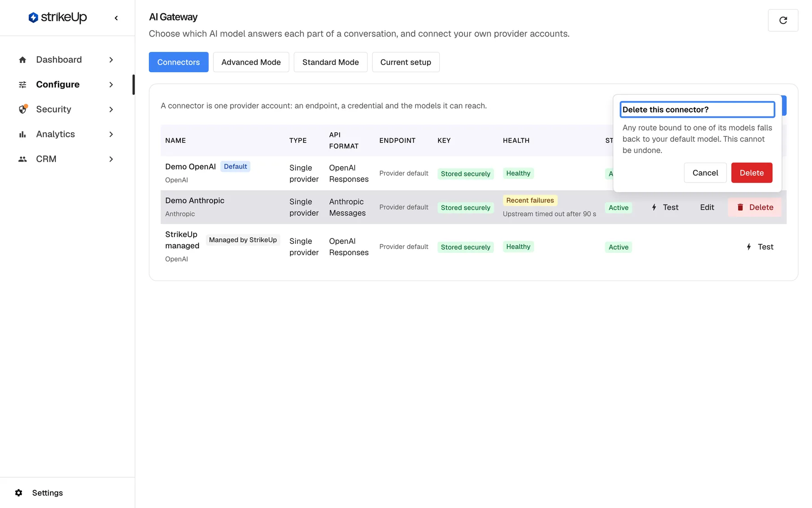Image resolution: width=812 pixels, height=508 pixels.
Task: Expand the Security menu chevron
Action: (x=111, y=109)
